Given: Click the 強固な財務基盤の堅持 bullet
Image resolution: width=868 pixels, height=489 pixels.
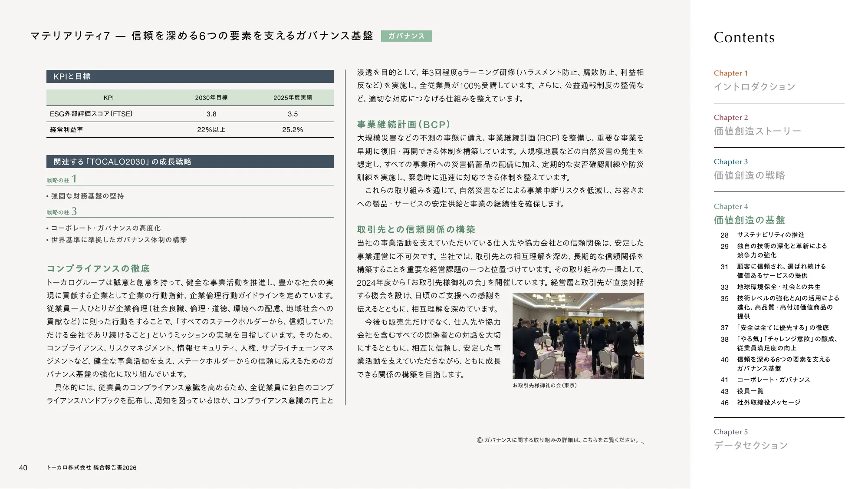Looking at the screenshot, I should pos(85,196).
